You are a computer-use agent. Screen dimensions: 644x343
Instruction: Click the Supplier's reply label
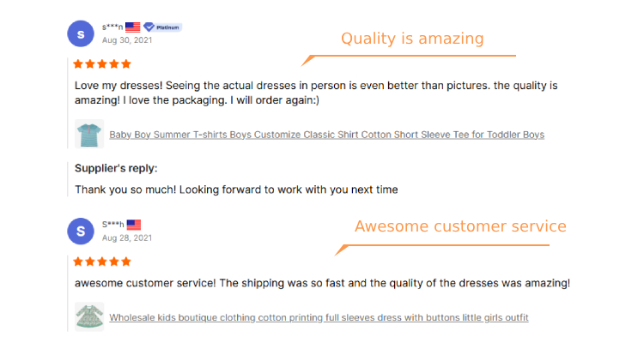click(x=116, y=168)
